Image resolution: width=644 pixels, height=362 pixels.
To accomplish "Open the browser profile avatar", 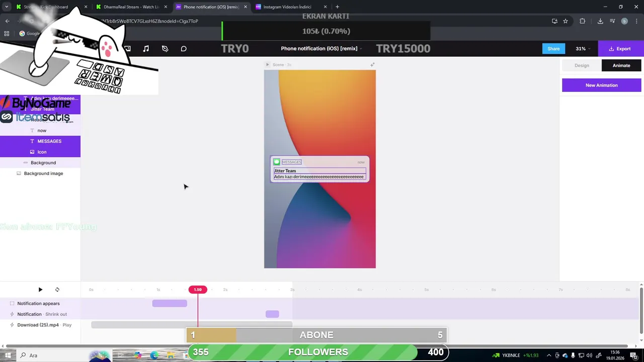I will pyautogui.click(x=624, y=21).
